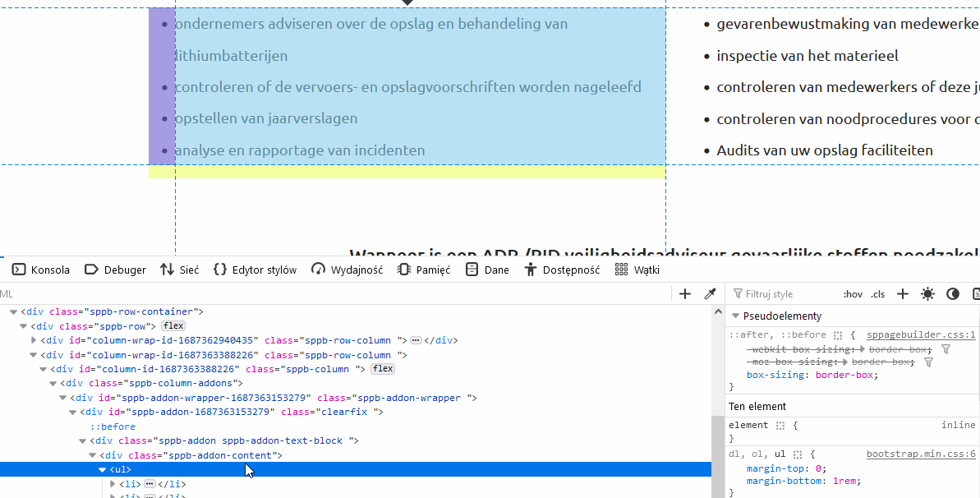Open the Sieć network panel
This screenshot has width=980, height=498.
click(x=179, y=270)
